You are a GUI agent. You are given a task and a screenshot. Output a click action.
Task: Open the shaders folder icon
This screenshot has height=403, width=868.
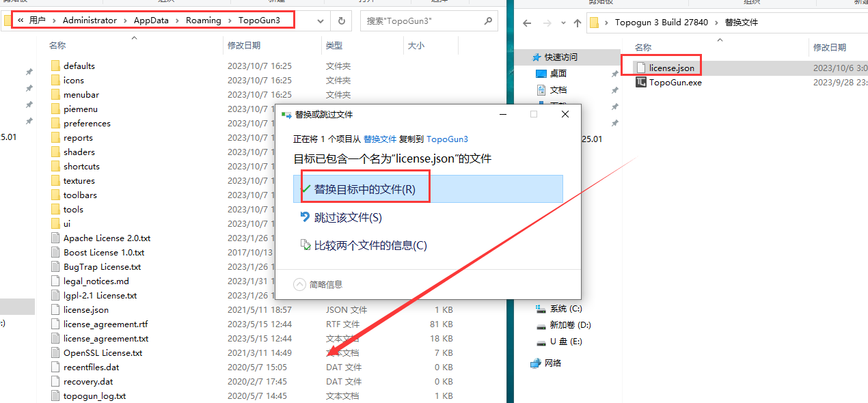(56, 152)
